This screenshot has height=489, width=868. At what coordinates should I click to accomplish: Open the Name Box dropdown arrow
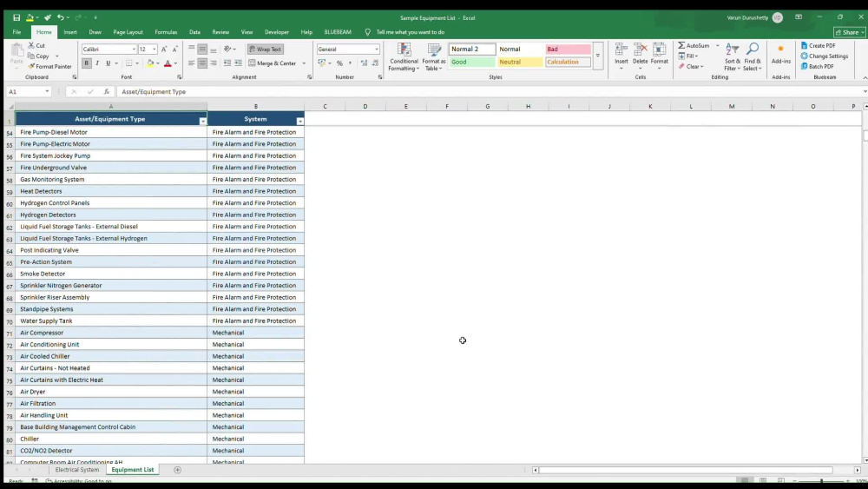[47, 91]
